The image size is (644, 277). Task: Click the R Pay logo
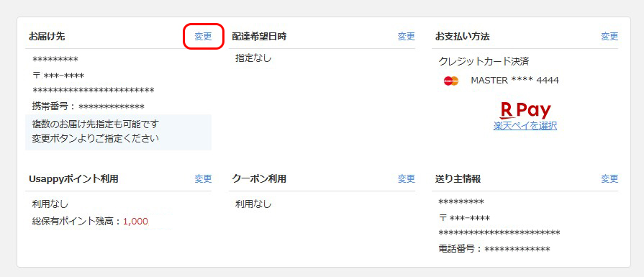[x=526, y=110]
